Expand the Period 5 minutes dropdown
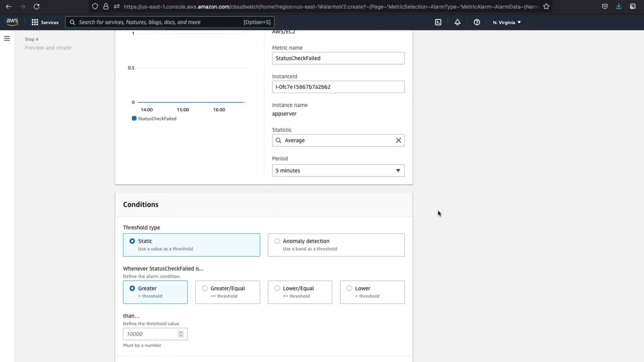Screen dimensions: 644x362 338,171
